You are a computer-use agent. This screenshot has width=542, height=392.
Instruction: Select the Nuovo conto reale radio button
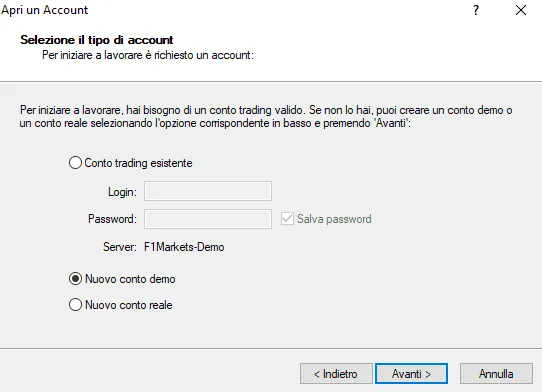coord(75,305)
